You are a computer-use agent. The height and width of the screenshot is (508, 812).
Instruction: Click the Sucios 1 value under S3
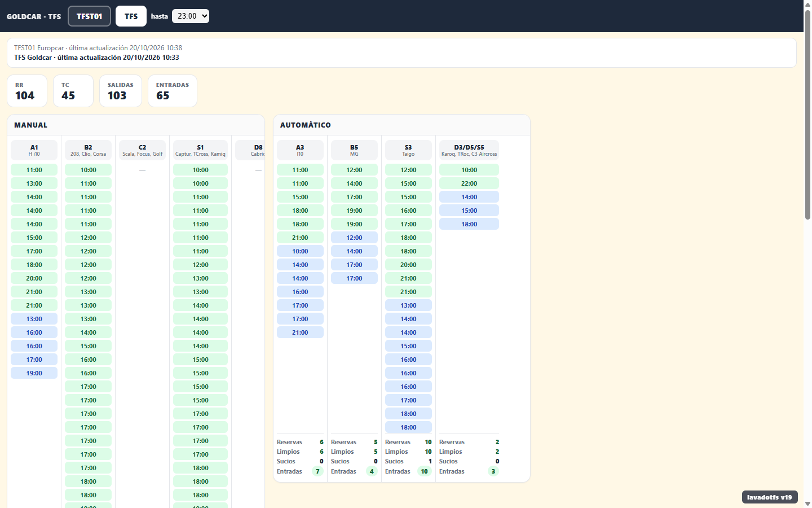click(430, 461)
